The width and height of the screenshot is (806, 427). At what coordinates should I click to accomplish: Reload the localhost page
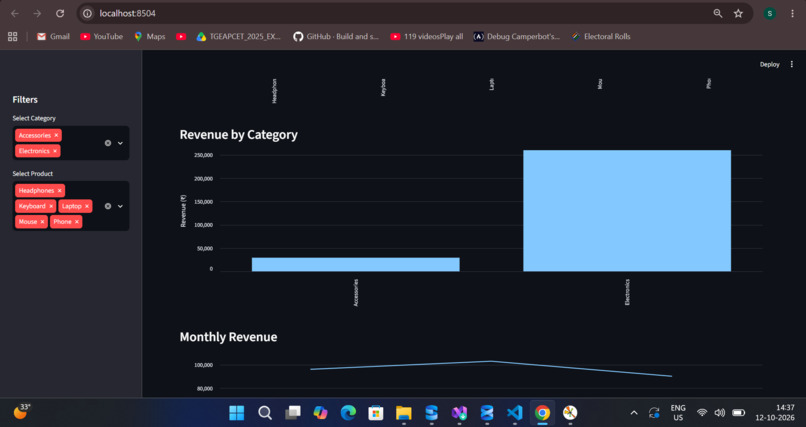(60, 13)
